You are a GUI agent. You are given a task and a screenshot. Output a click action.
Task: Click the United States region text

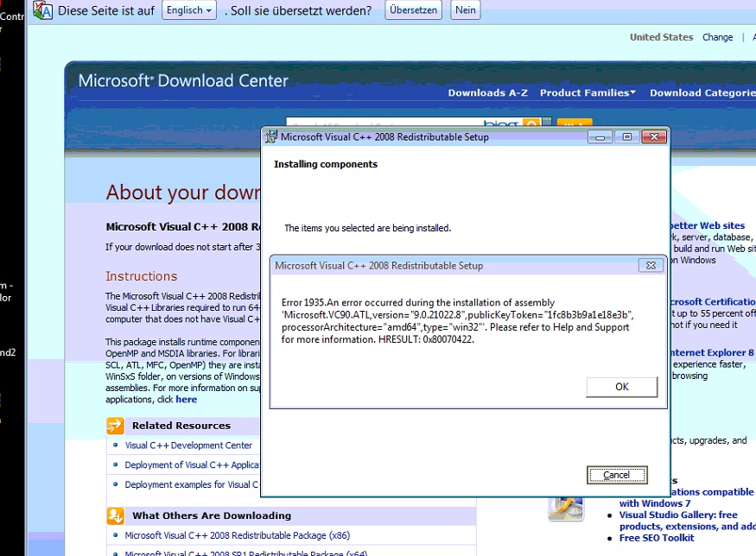click(661, 37)
